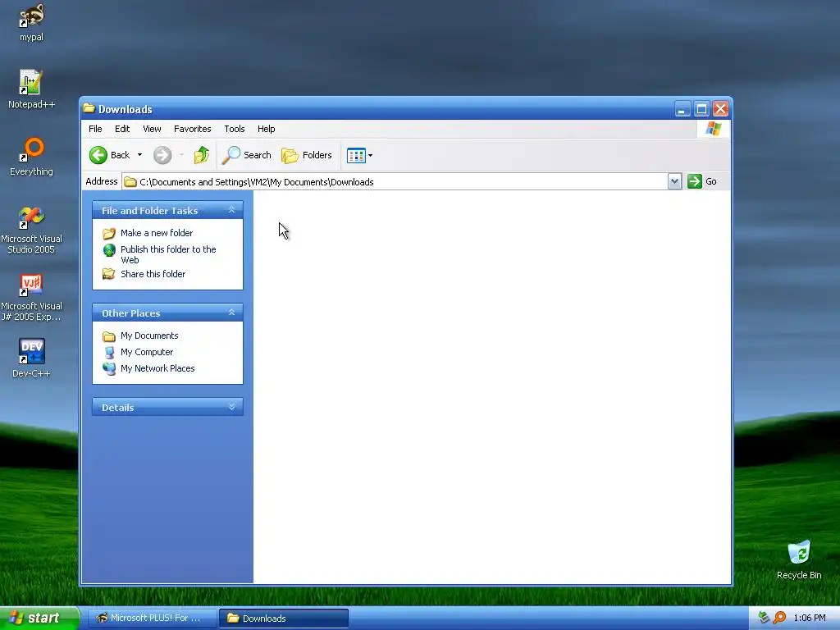Select the Microsoft Visual Studio 2005 icon
The width and height of the screenshot is (840, 630).
click(x=31, y=231)
